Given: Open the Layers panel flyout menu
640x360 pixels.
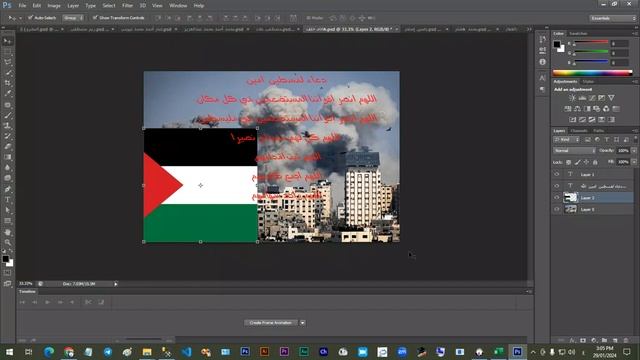Looking at the screenshot, I should pyautogui.click(x=635, y=131).
